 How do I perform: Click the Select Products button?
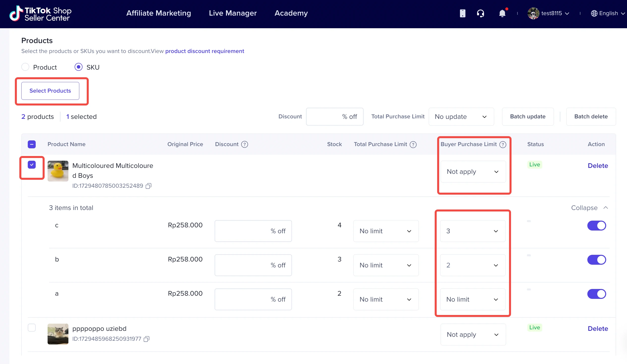tap(50, 91)
